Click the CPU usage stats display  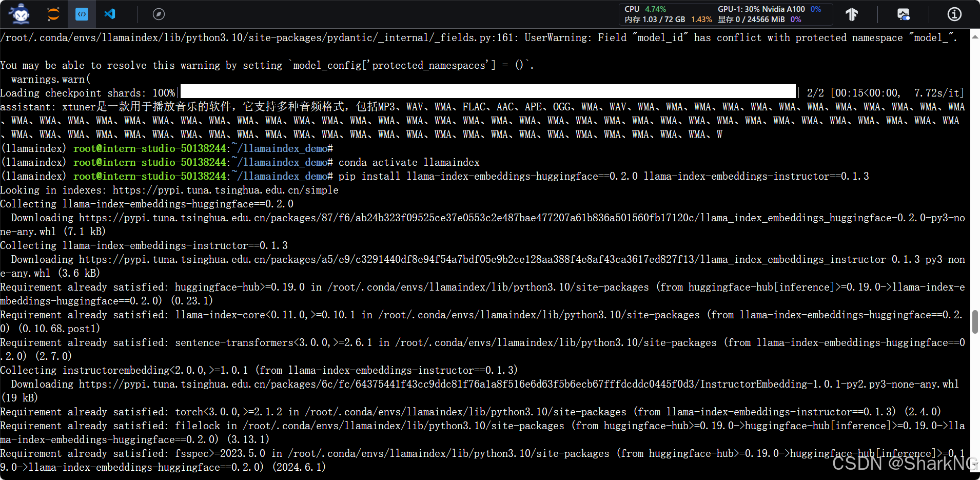point(645,9)
